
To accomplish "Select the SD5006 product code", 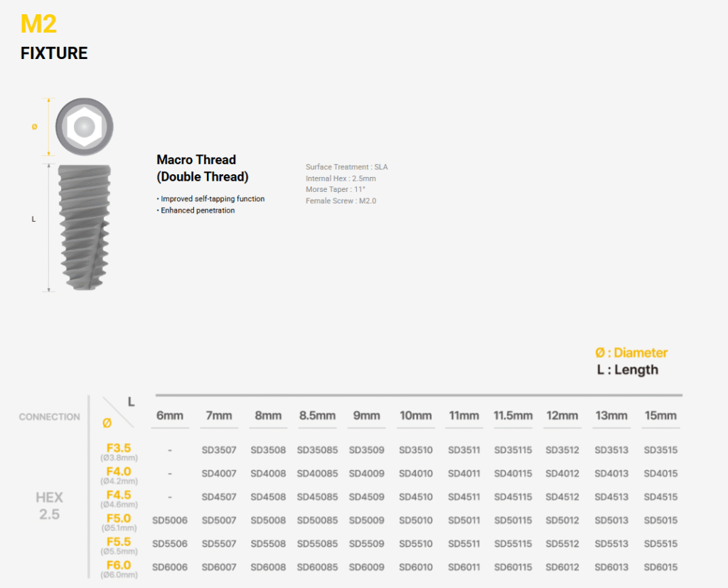I will tap(170, 520).
